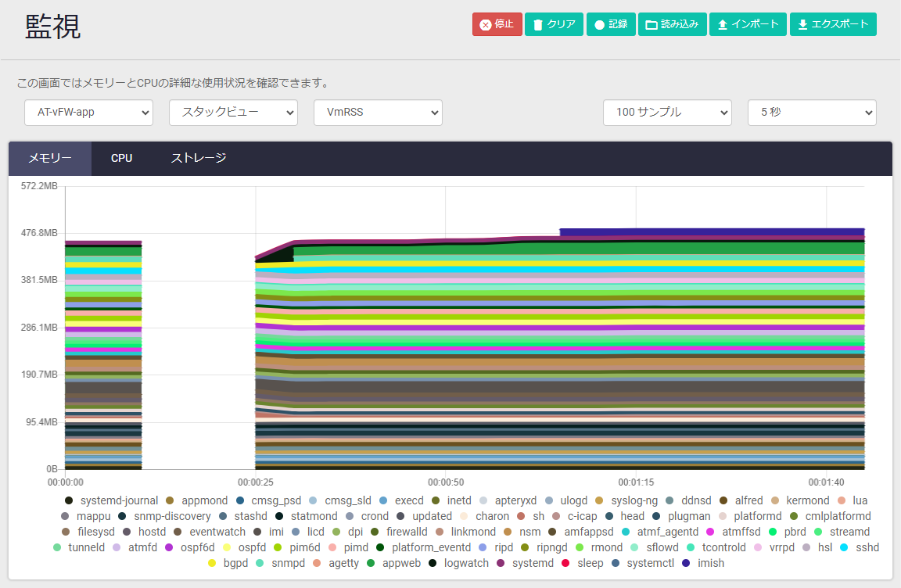The width and height of the screenshot is (901, 588).
Task: Toggle bgpd legend entry
Action: (228, 562)
